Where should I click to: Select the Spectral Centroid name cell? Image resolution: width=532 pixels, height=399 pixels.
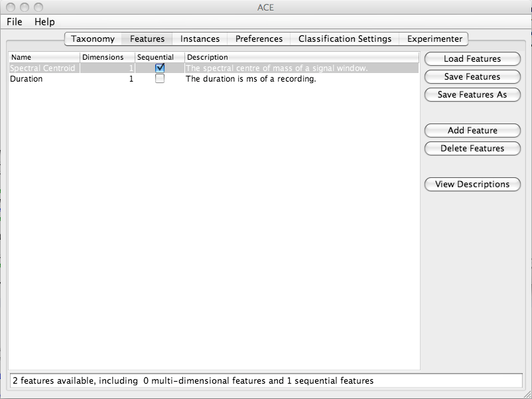click(x=44, y=68)
